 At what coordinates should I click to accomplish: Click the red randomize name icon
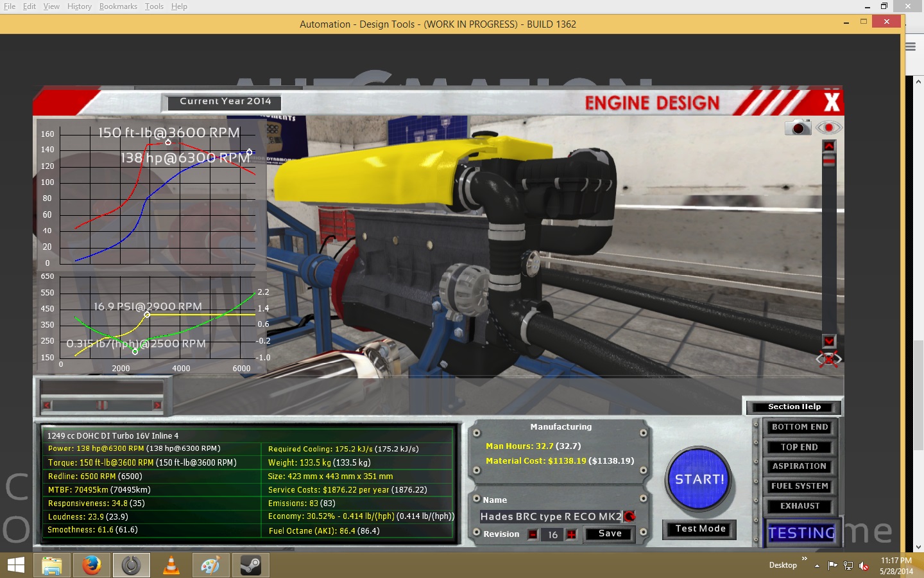tap(629, 516)
